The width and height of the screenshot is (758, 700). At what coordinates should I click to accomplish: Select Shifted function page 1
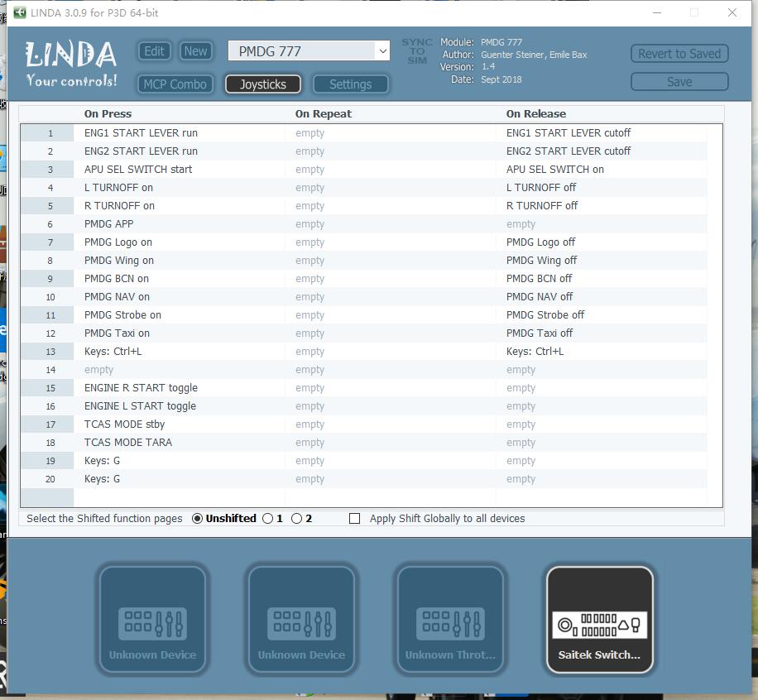[267, 519]
